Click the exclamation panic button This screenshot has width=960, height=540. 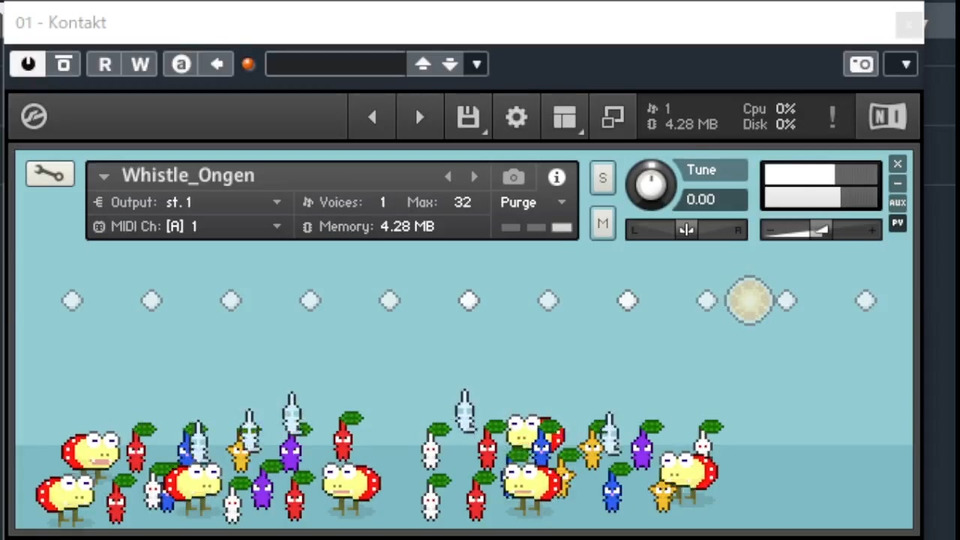coord(832,116)
